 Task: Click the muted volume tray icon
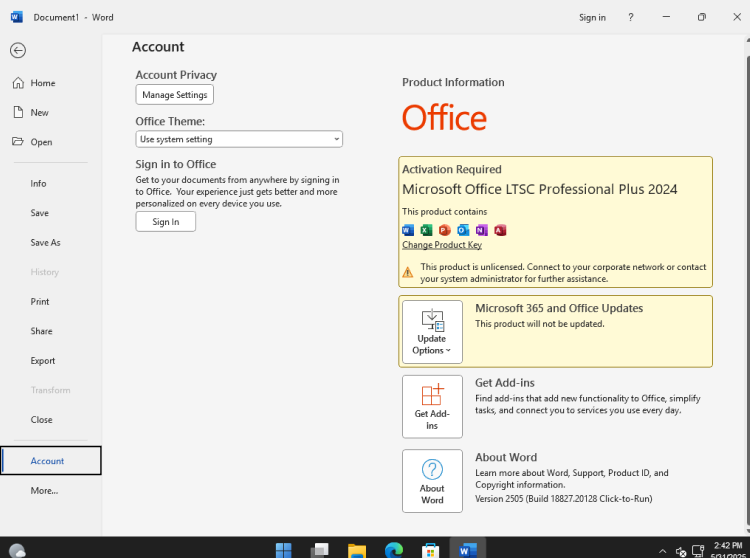[681, 552]
